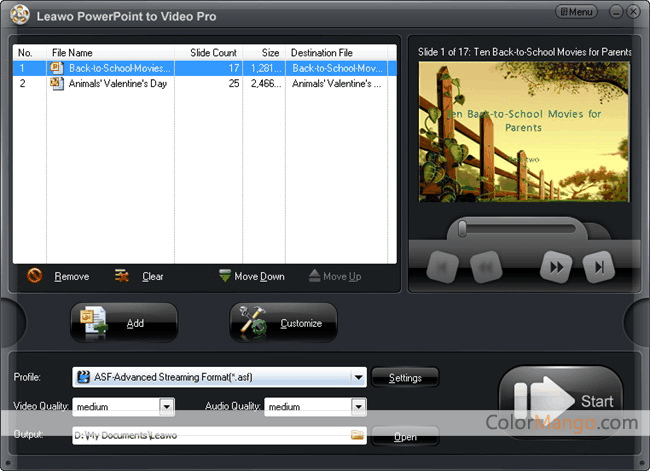This screenshot has height=471, width=650.
Task: Open the Menu in title bar
Action: tap(576, 12)
